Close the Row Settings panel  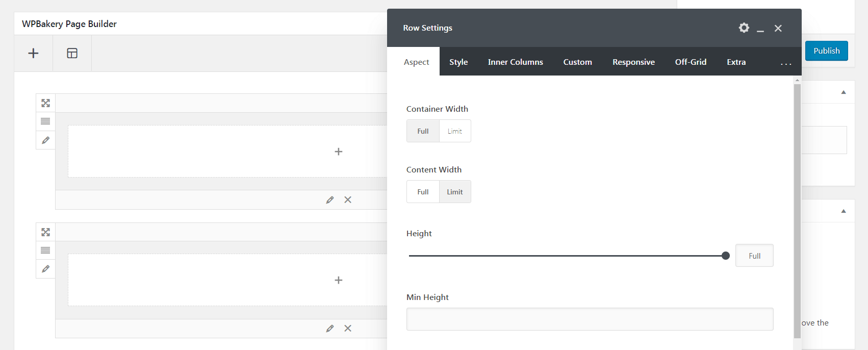tap(778, 28)
